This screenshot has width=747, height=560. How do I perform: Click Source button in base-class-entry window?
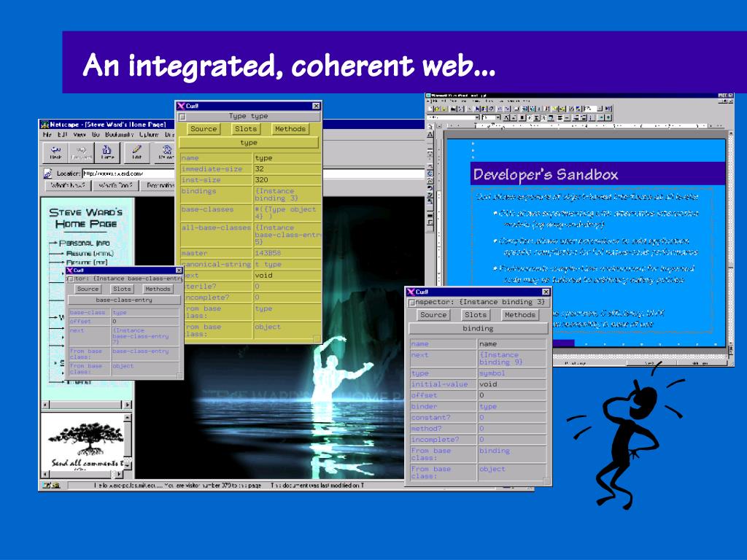point(88,289)
